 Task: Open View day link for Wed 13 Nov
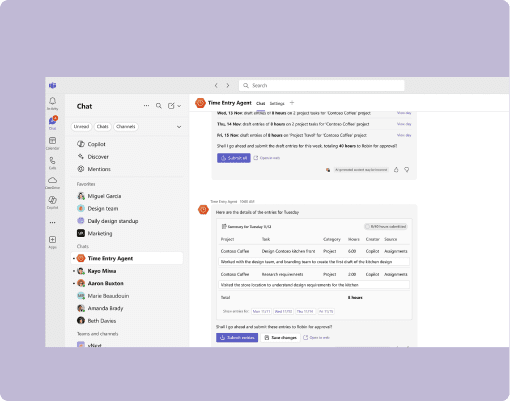point(404,113)
